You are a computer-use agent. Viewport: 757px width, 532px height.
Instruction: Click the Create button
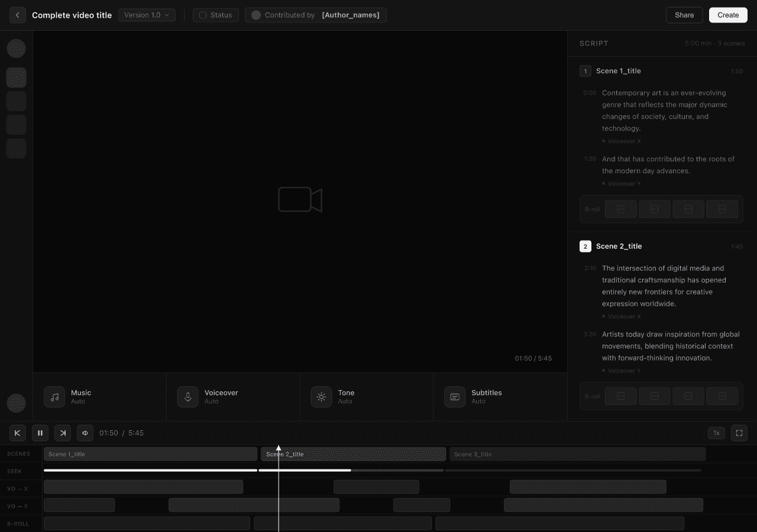pos(728,15)
